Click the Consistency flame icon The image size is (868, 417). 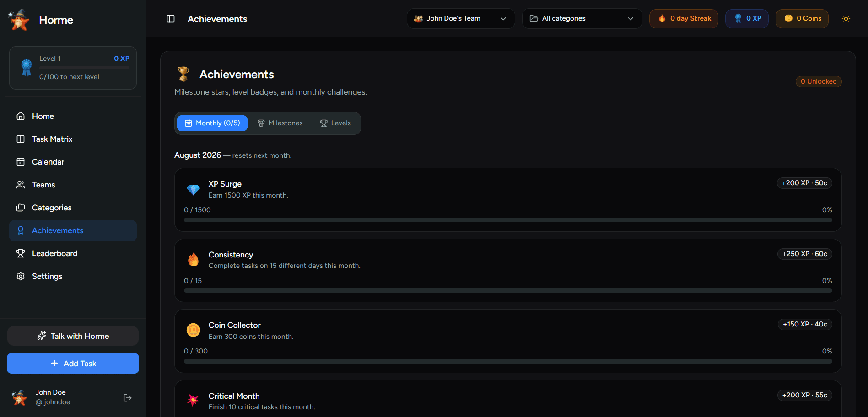(193, 260)
